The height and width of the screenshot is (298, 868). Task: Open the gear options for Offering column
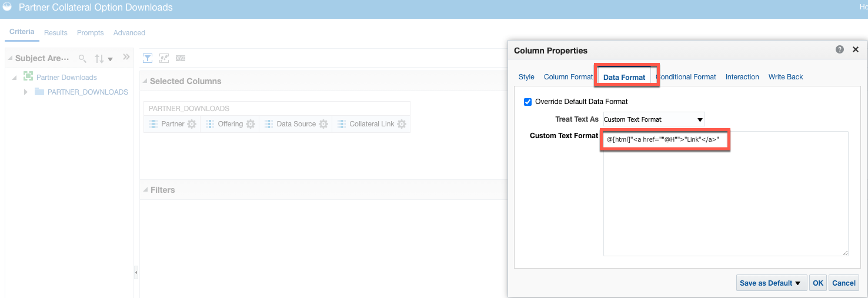pyautogui.click(x=251, y=124)
